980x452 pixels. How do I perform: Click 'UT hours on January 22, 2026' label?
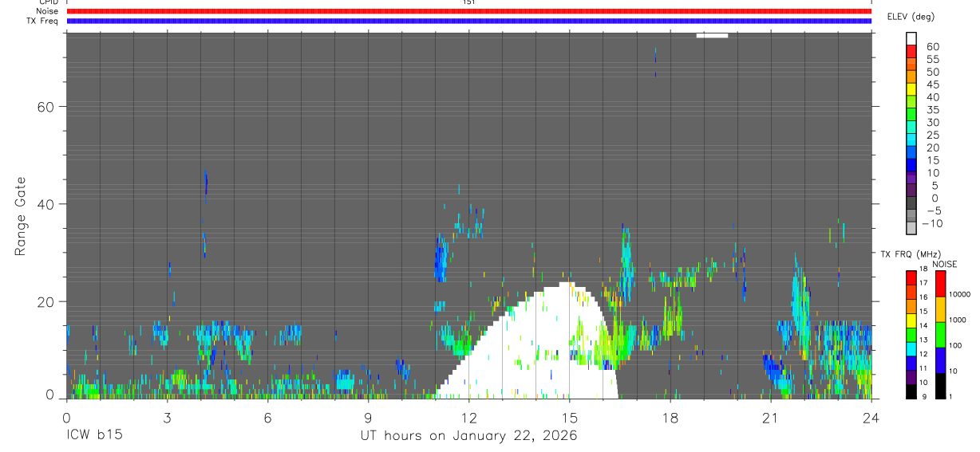click(x=468, y=435)
